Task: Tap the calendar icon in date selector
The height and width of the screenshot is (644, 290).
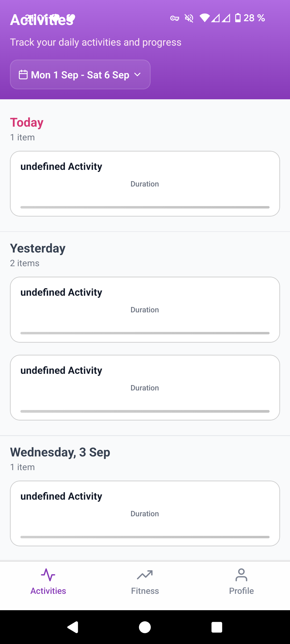Action: coord(23,75)
